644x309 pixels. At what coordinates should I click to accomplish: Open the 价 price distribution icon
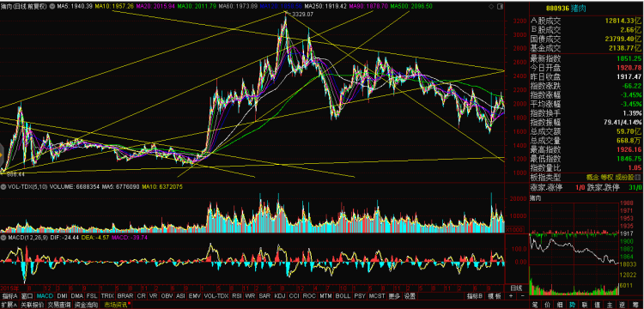pyautogui.click(x=548, y=305)
